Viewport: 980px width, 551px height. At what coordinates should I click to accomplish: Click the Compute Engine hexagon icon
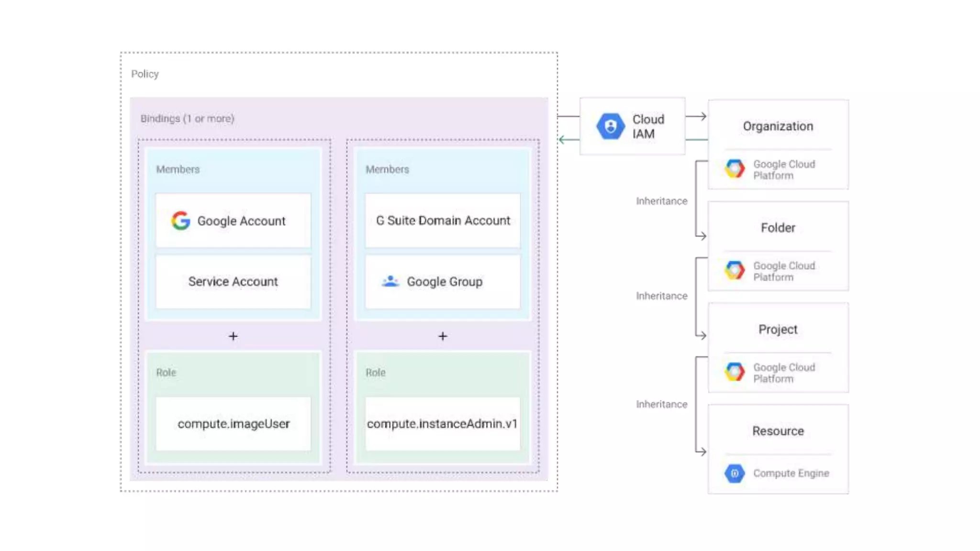point(735,473)
